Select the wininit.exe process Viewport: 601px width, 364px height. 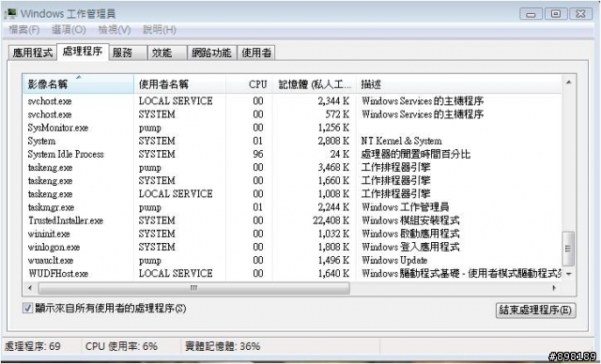coord(292,234)
